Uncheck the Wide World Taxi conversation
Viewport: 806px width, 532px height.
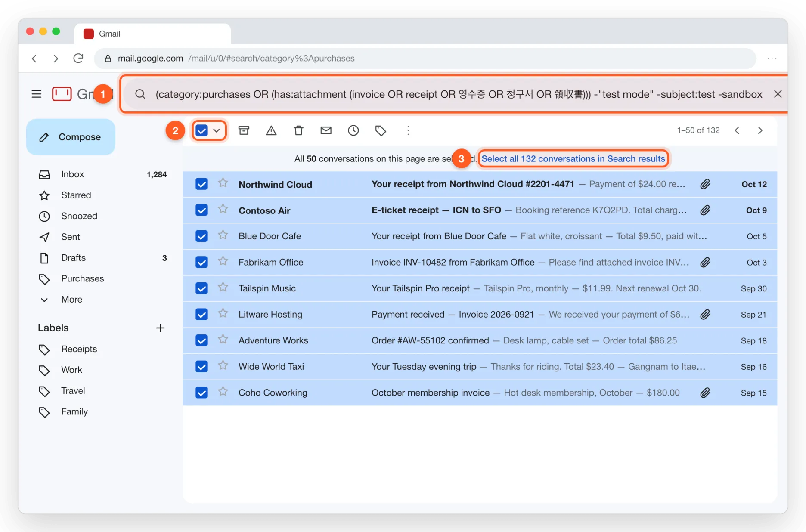point(201,367)
